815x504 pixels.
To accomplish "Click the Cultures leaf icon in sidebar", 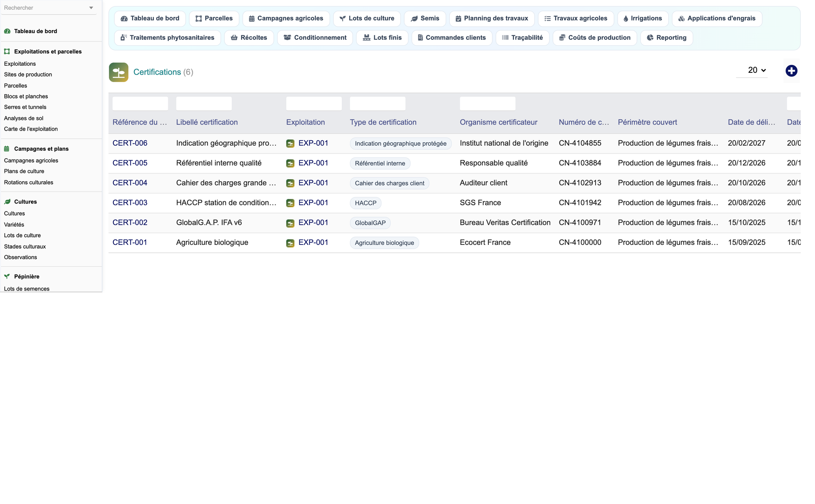I will click(x=7, y=202).
